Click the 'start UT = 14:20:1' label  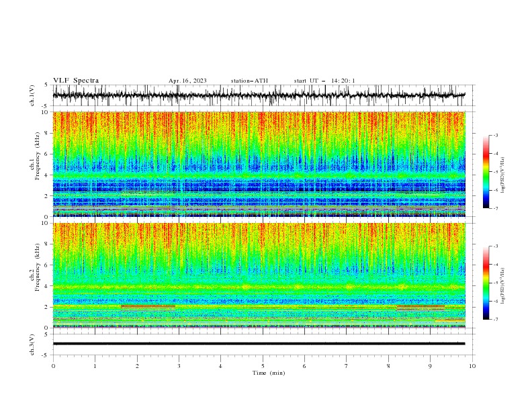(324, 81)
